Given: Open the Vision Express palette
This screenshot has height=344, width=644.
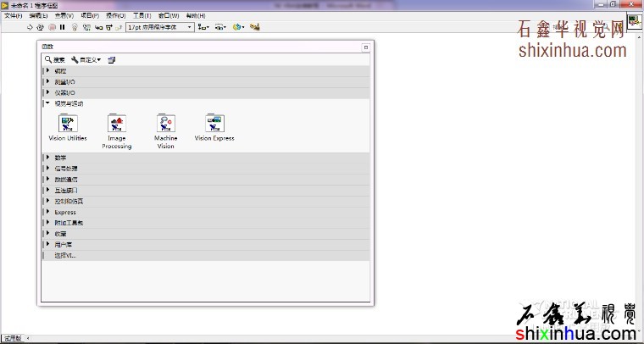Looking at the screenshot, I should point(214,124).
